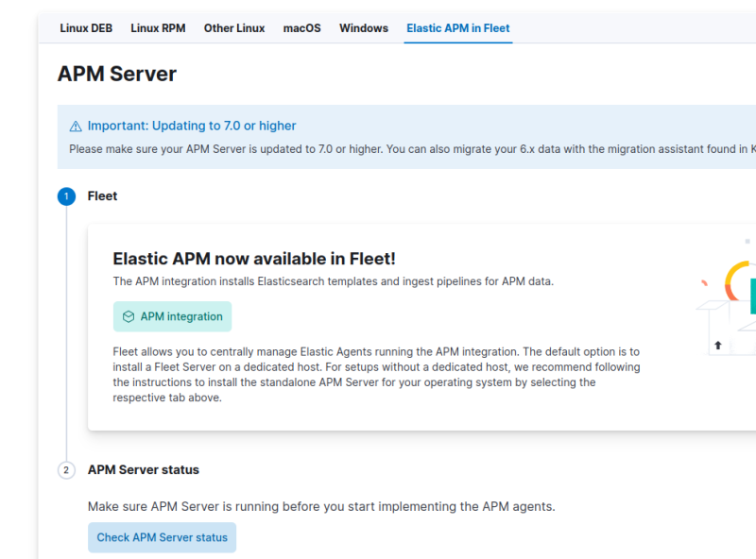The height and width of the screenshot is (559, 756).
Task: Click the warning triangle icon in the callout
Action: [76, 127]
